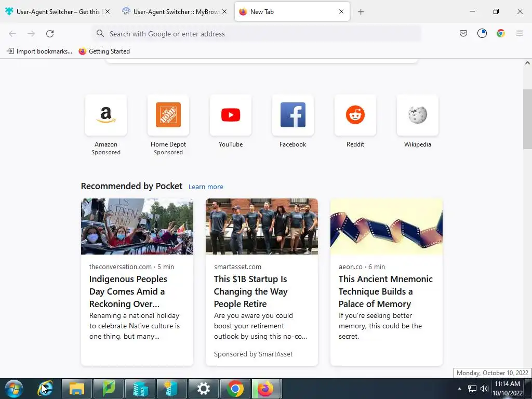Open This $1B Startup article headline

[x=251, y=291]
